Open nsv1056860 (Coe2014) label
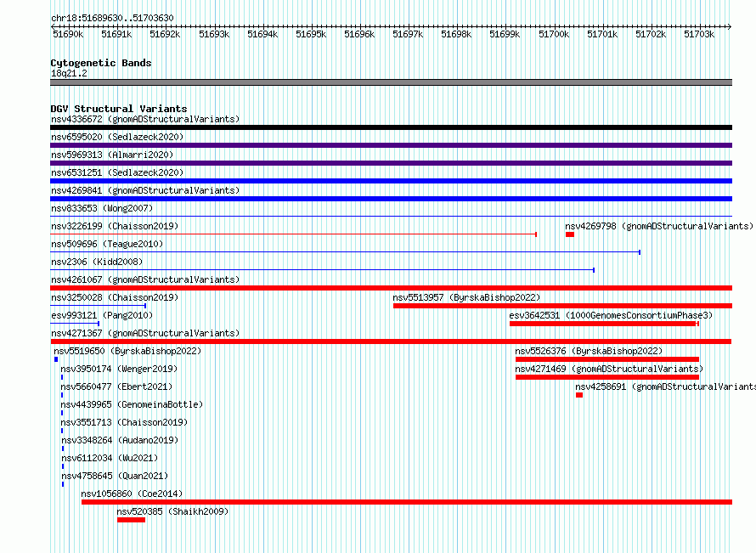Viewport: 756px width, 553px height. point(132,494)
